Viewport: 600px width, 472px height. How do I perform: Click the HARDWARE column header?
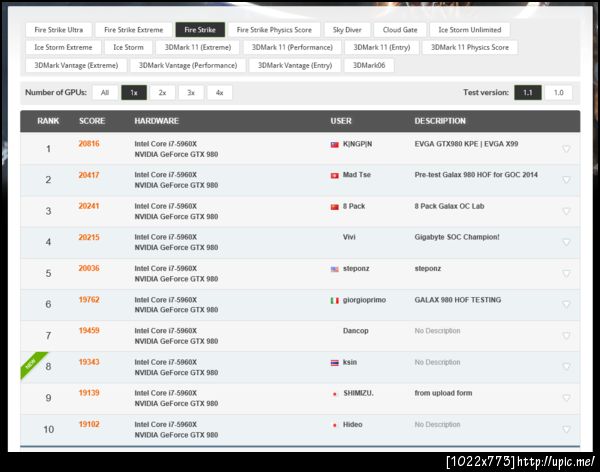point(157,121)
